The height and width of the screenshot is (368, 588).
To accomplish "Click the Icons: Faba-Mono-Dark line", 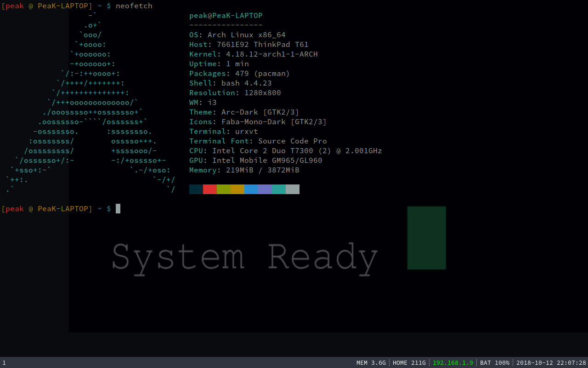I will pos(258,122).
